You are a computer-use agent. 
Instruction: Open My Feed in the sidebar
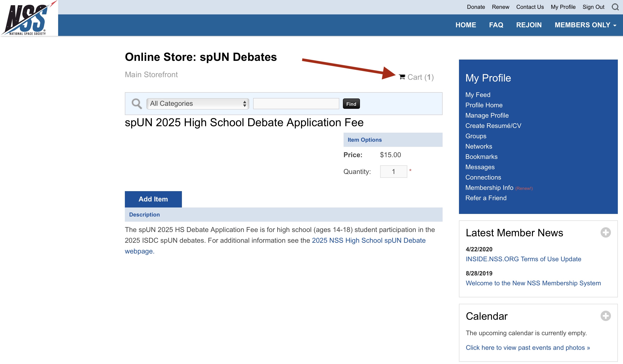(x=478, y=95)
